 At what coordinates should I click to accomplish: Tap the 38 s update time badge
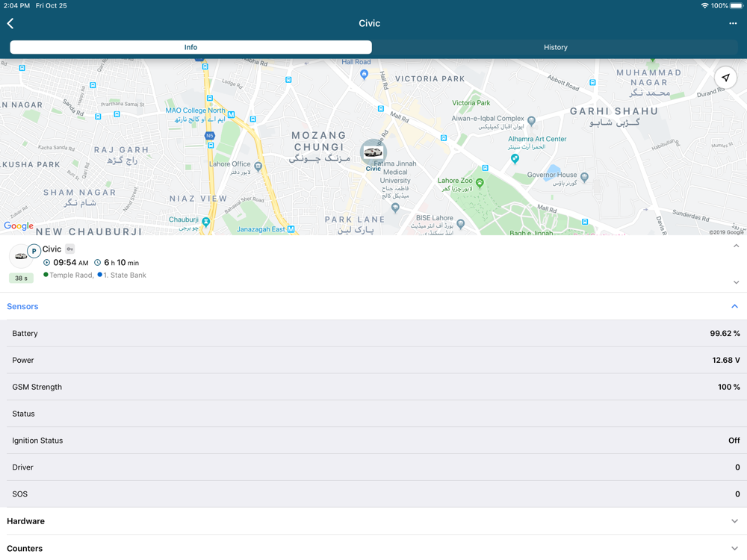22,278
